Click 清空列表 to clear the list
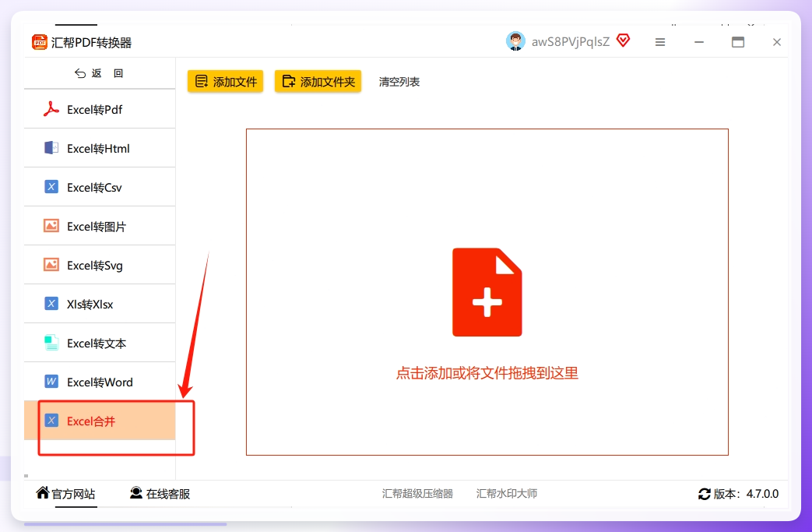The width and height of the screenshot is (812, 532). [x=399, y=82]
